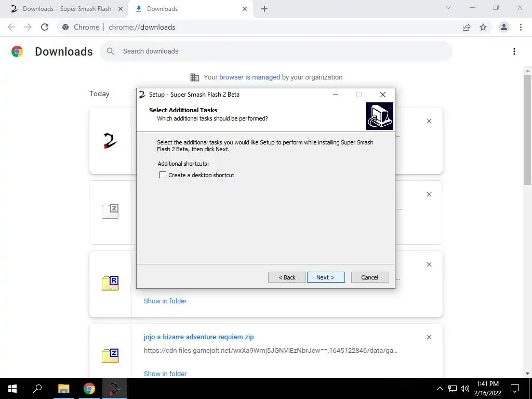Click the greyed-out zip file icon
The image size is (532, 399).
point(110,211)
